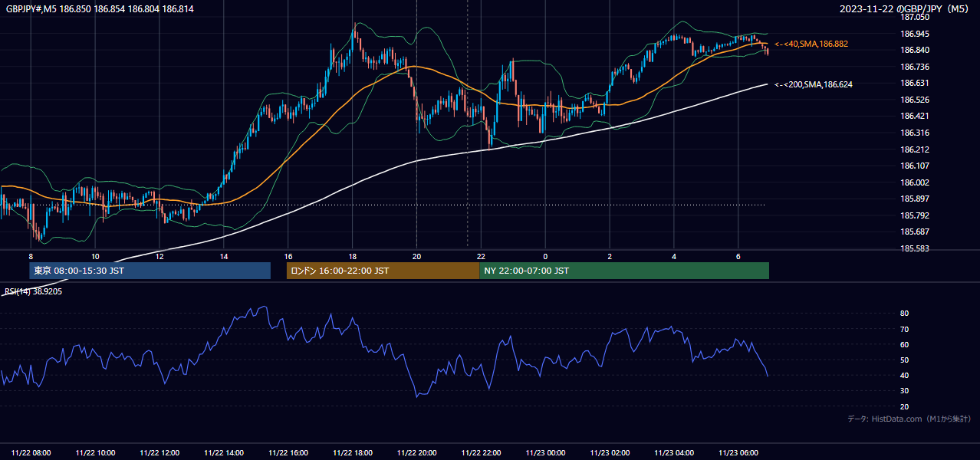Click RSI scale label 80
The width and height of the screenshot is (980, 460).
click(x=905, y=314)
